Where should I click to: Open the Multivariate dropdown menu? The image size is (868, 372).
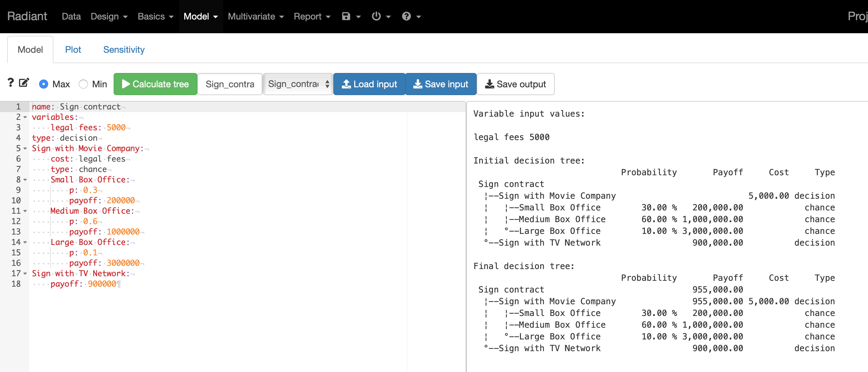click(256, 16)
